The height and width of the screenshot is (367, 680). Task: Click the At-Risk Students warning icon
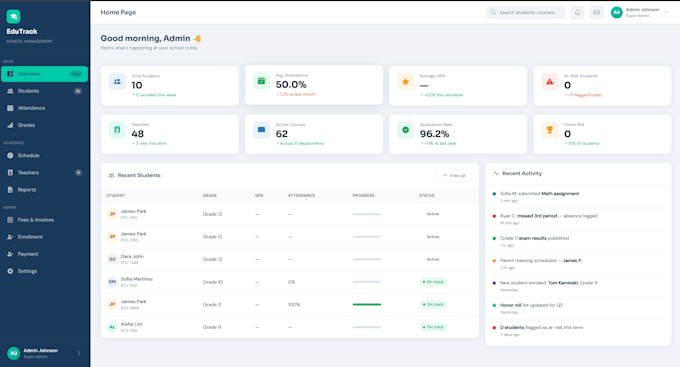point(549,82)
